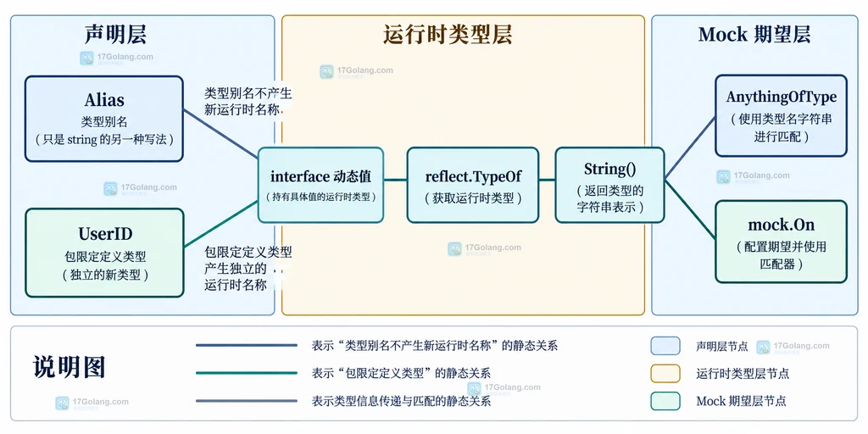
Task: Click the dark blue legend line sample
Action: click(247, 346)
